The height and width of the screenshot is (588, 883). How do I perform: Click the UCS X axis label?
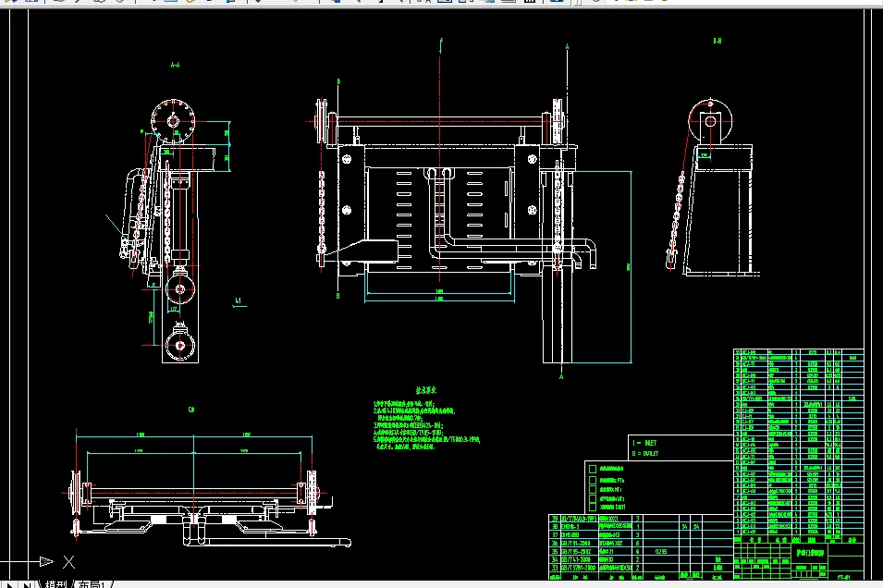tap(68, 561)
